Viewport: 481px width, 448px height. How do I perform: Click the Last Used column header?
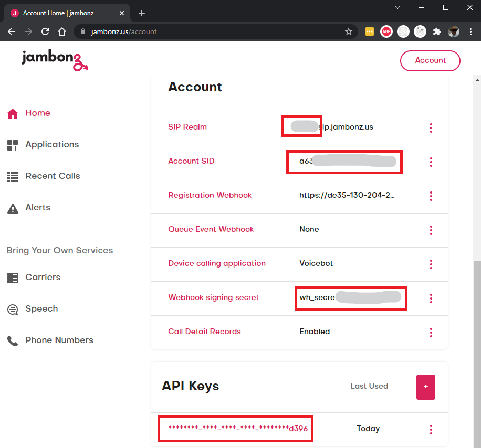tap(369, 386)
